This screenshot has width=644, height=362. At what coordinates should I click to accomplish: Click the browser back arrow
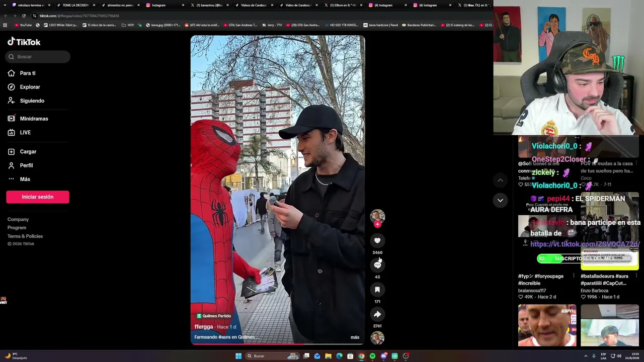6,16
